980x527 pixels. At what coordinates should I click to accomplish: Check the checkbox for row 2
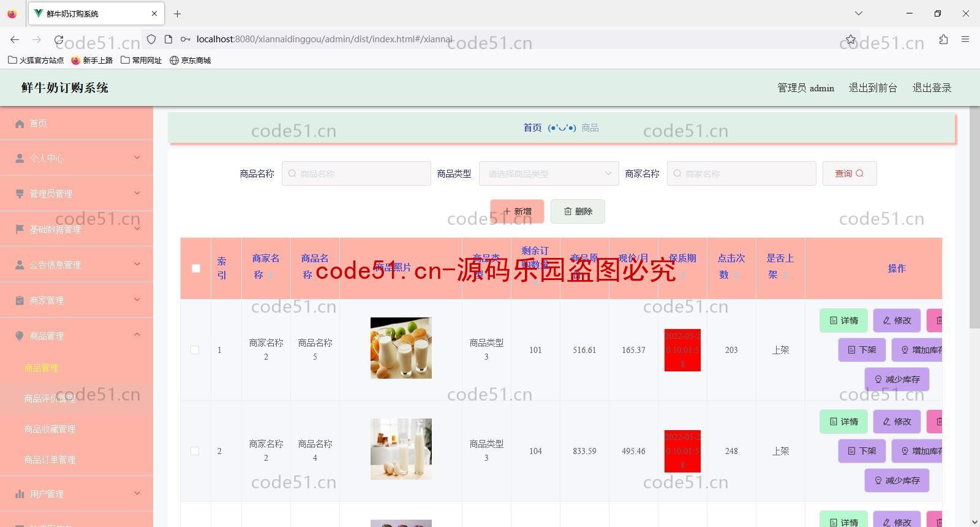tap(195, 451)
